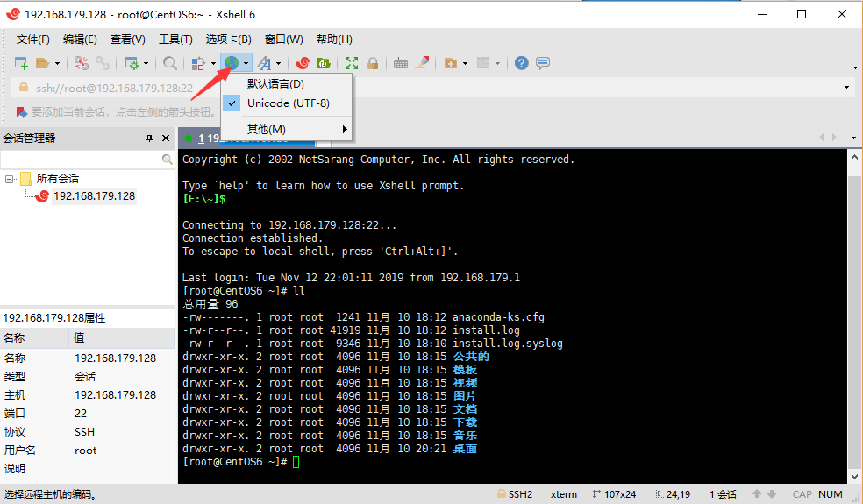Open the 选项卡(B) menu
Screen dimensions: 863x504
[228, 39]
